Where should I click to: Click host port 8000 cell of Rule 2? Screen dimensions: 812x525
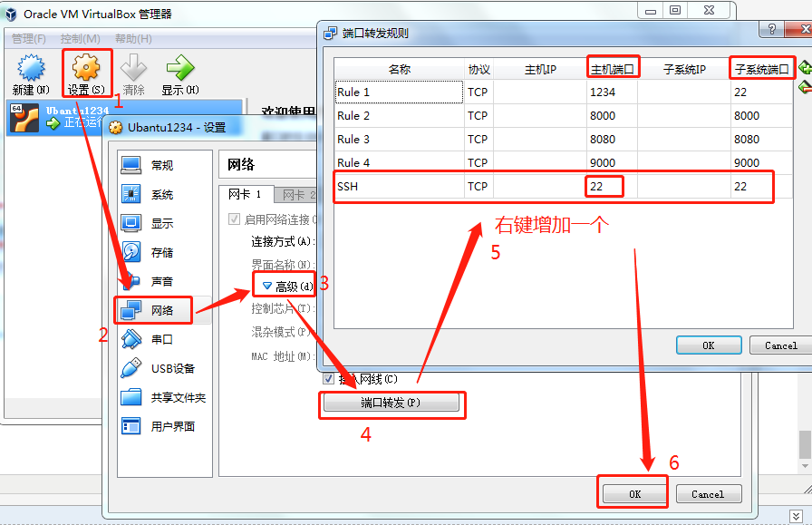612,115
